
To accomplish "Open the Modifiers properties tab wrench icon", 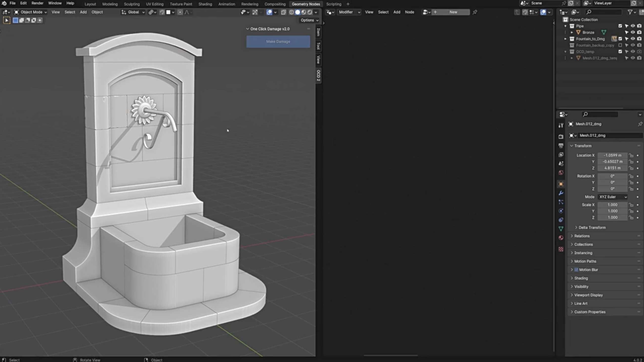I will pyautogui.click(x=561, y=193).
